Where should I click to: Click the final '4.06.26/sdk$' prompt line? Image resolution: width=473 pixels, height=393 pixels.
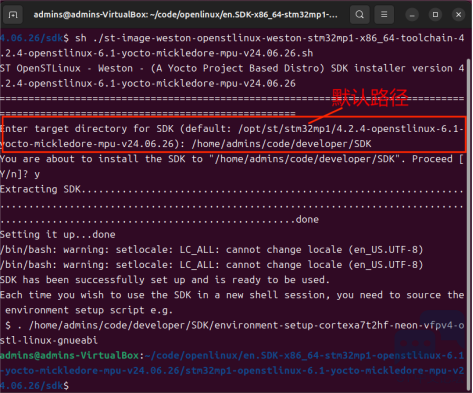(34, 385)
